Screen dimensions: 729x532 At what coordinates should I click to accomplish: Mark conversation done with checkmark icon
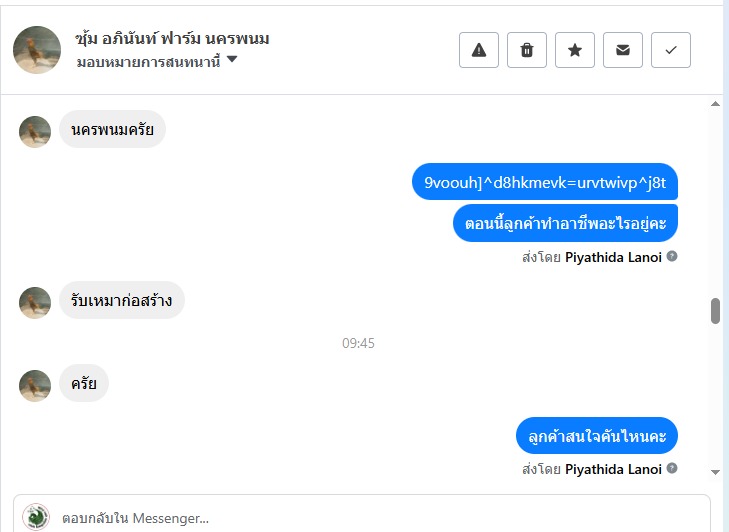point(671,50)
